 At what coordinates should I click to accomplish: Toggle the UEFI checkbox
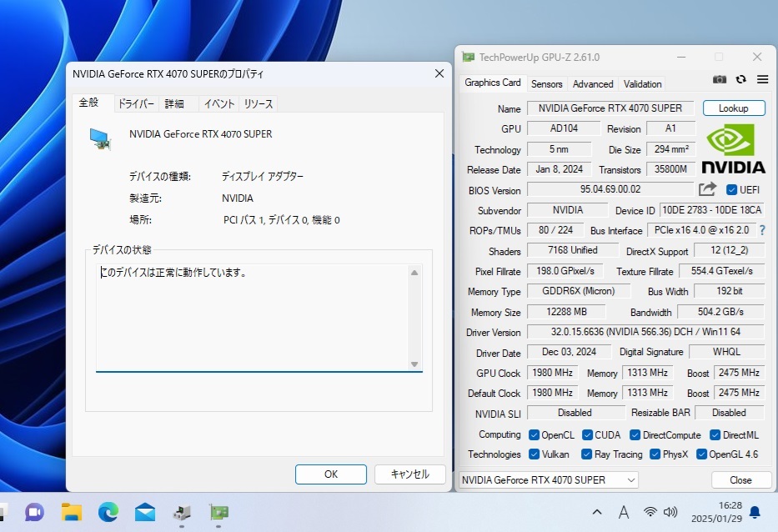(731, 190)
